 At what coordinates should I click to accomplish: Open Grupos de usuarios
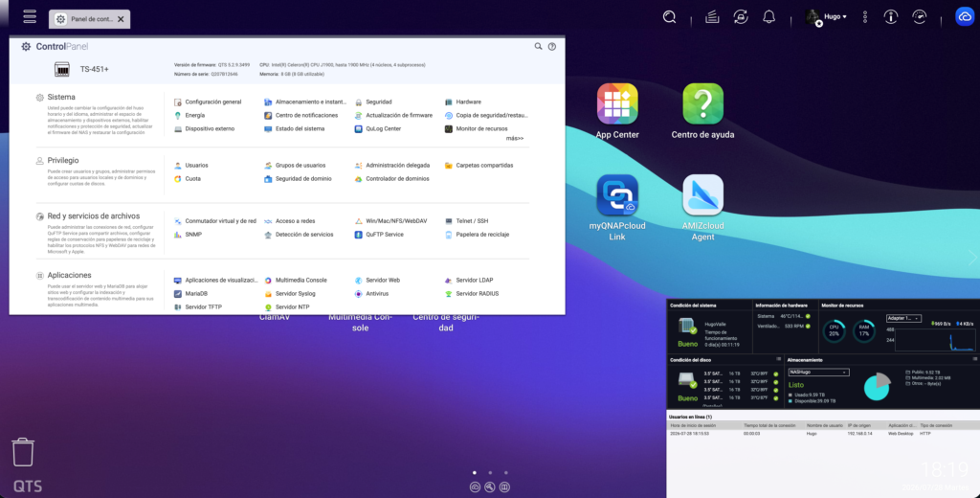(x=295, y=165)
